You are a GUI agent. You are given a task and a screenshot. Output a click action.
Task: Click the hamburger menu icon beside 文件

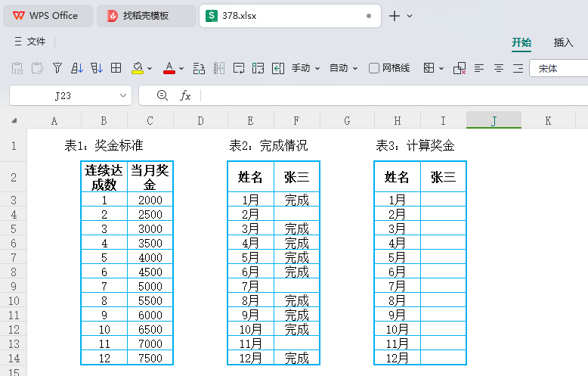pos(18,42)
